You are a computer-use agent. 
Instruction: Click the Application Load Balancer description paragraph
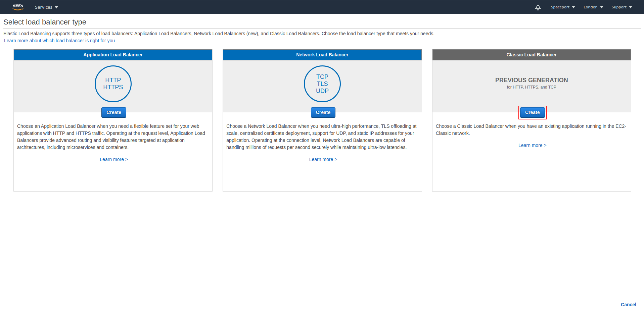point(111,137)
